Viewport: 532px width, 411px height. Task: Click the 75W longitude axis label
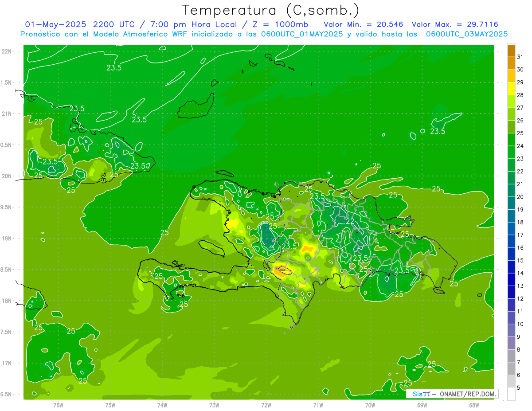[110, 405]
